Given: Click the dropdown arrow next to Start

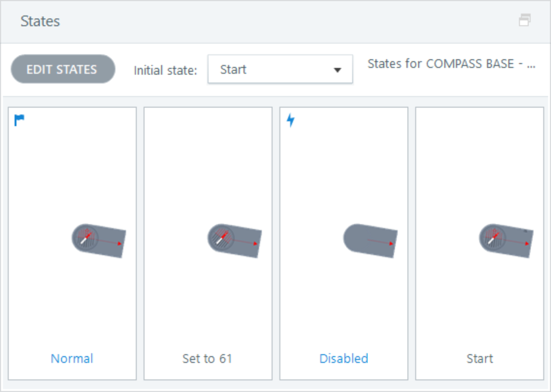Looking at the screenshot, I should 337,70.
